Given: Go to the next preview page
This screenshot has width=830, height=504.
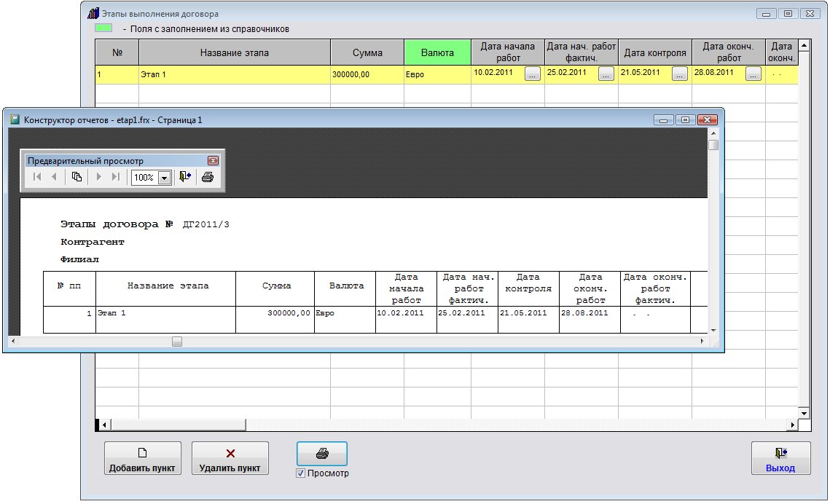Looking at the screenshot, I should (x=99, y=177).
